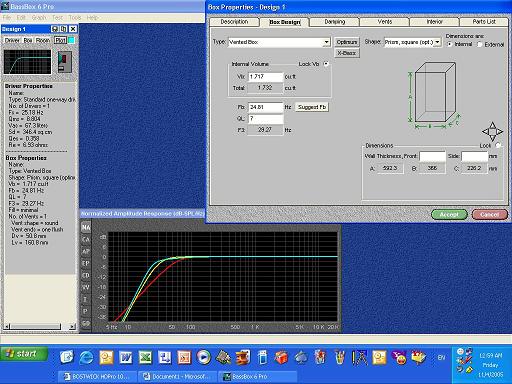Cancel the box properties dialog
512x384 pixels.
coord(490,214)
